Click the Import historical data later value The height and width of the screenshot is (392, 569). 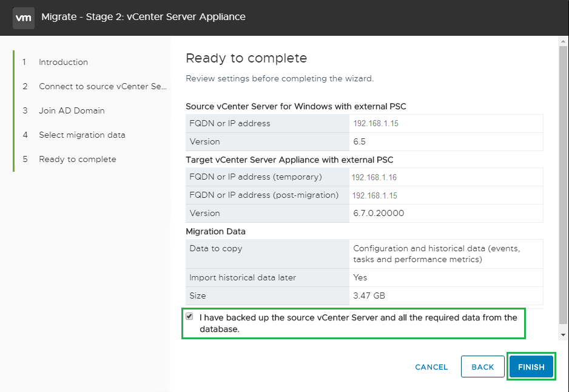[360, 277]
